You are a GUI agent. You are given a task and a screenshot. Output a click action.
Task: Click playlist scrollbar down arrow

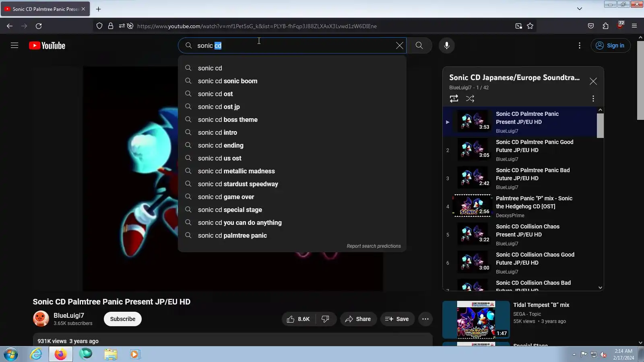[x=600, y=288]
